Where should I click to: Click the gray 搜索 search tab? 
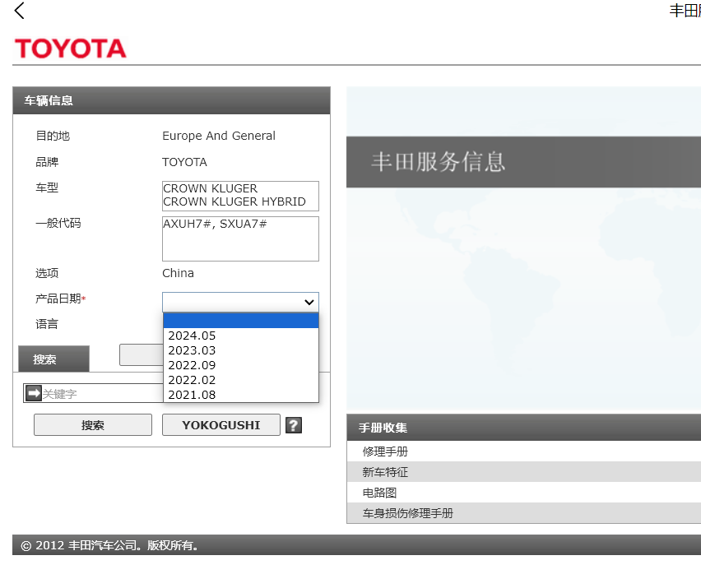tap(53, 359)
